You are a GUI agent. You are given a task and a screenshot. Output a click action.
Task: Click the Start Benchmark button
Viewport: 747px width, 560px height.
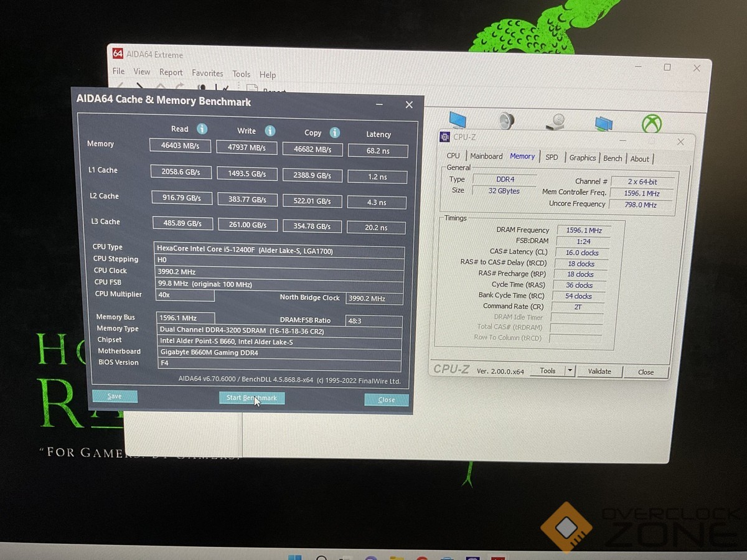251,398
